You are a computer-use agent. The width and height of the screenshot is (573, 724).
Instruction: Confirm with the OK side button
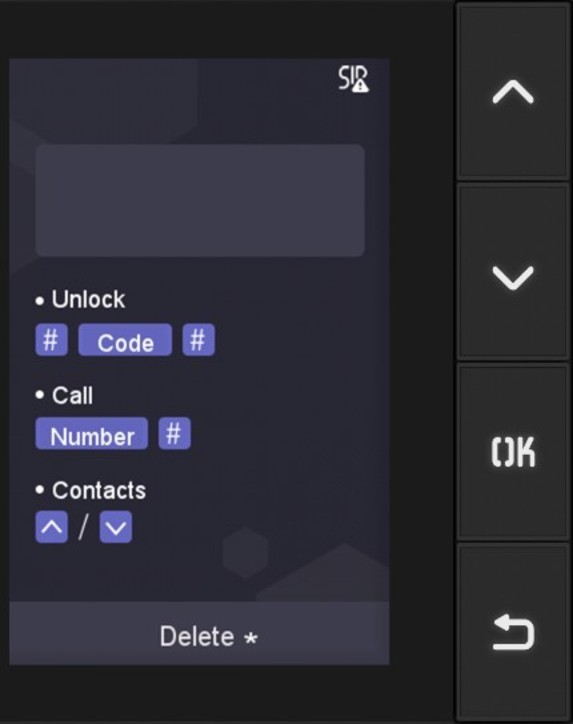click(513, 452)
